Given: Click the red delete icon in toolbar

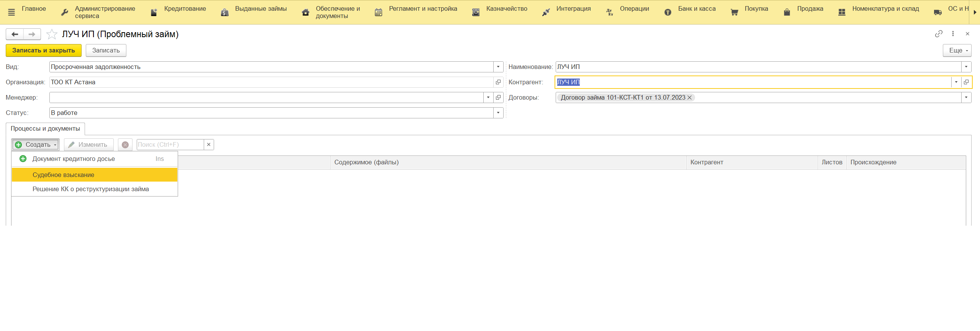Looking at the screenshot, I should [125, 145].
